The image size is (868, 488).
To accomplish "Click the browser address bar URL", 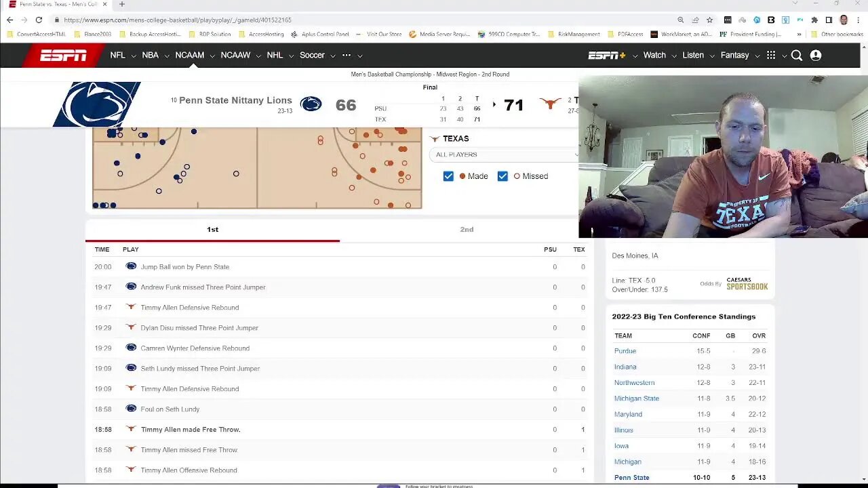I will pos(178,20).
